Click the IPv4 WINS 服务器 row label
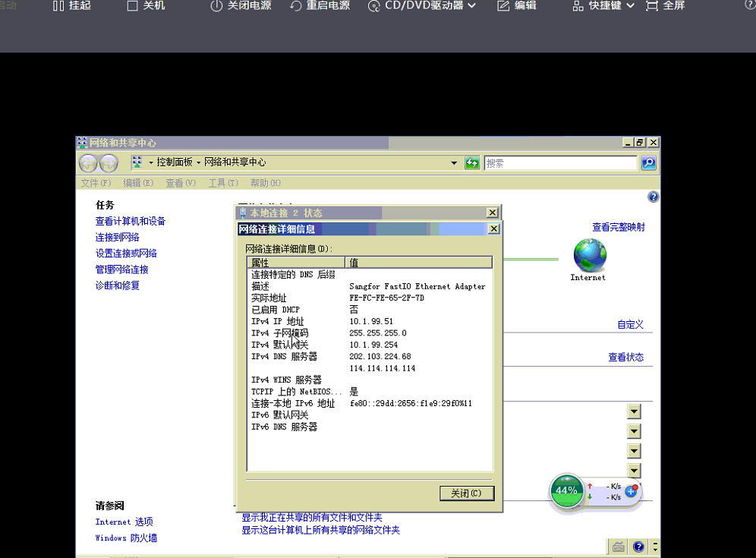Screen dimensions: 756x558 [x=286, y=380]
